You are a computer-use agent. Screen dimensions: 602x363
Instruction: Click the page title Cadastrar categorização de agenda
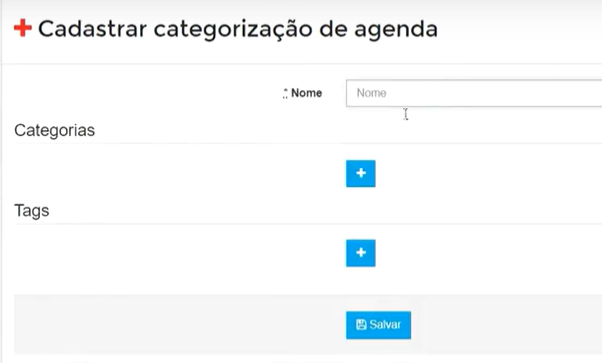point(238,30)
